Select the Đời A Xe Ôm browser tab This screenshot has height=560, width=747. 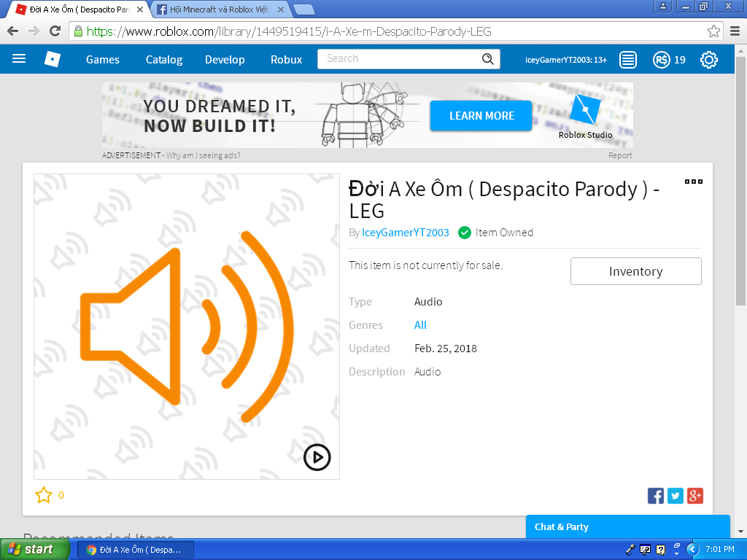79,9
